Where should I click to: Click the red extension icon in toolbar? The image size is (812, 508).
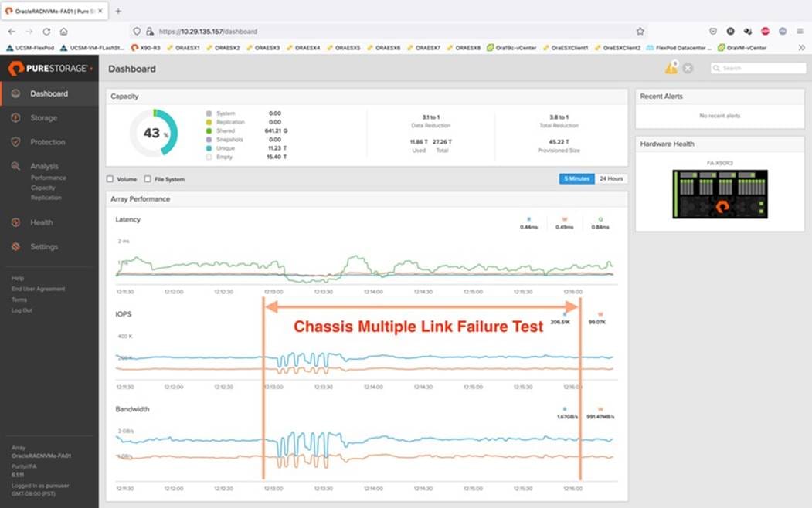click(766, 32)
